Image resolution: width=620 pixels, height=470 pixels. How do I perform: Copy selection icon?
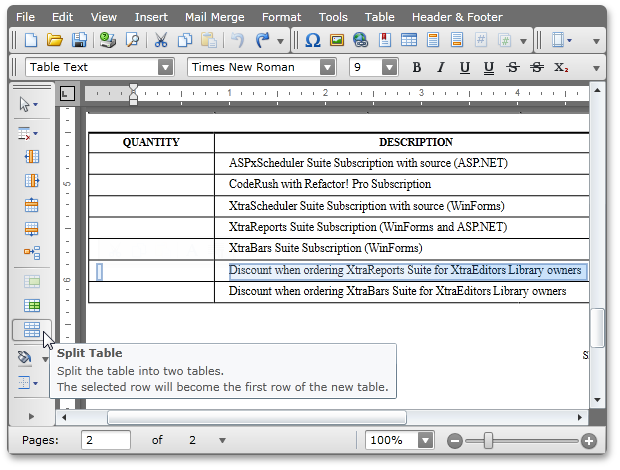click(x=185, y=40)
